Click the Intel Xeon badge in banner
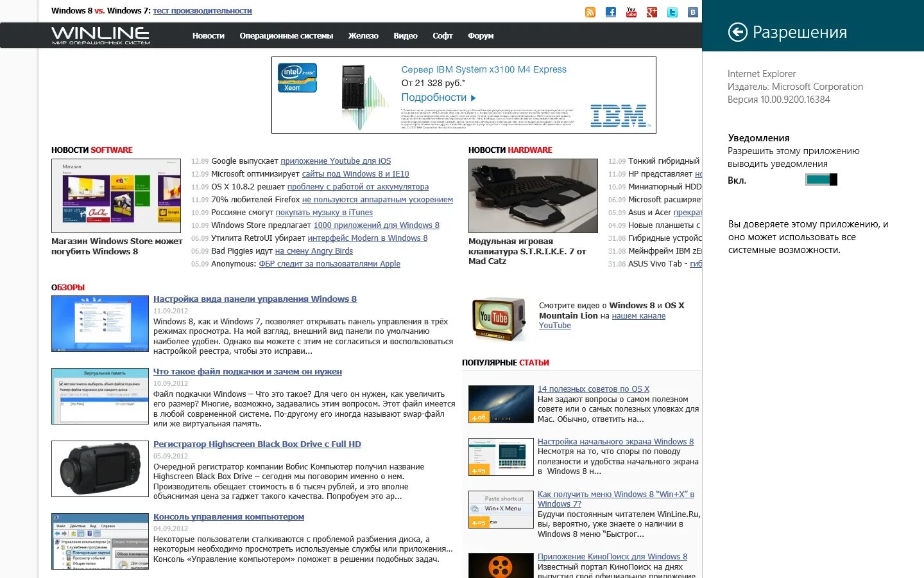 click(297, 78)
